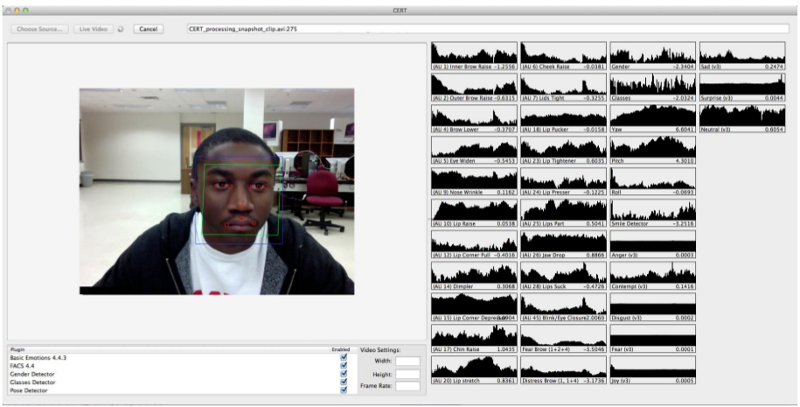Start Live Video capture
This screenshot has width=800, height=407.
click(x=93, y=29)
